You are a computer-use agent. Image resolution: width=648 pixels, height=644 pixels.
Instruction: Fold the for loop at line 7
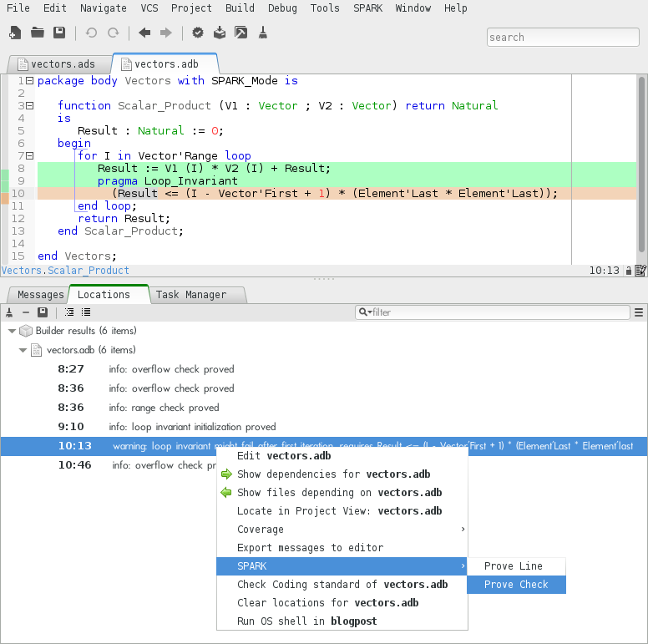pos(29,156)
